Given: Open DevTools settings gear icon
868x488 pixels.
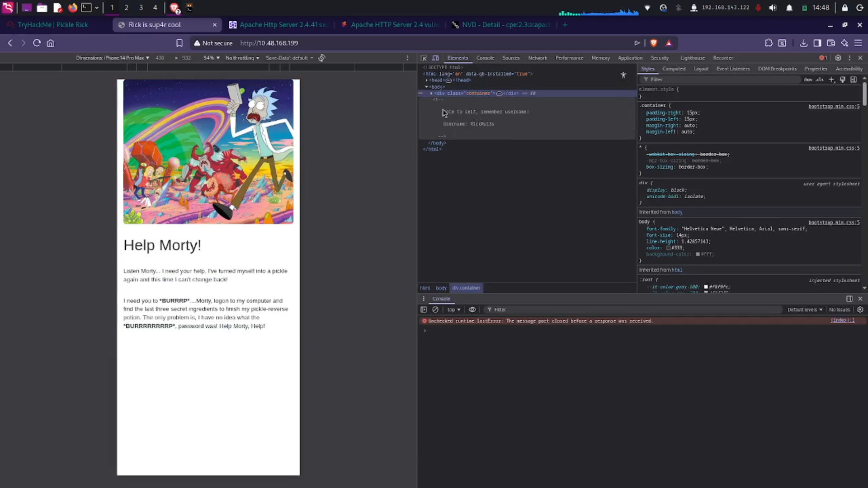Looking at the screenshot, I should 838,58.
